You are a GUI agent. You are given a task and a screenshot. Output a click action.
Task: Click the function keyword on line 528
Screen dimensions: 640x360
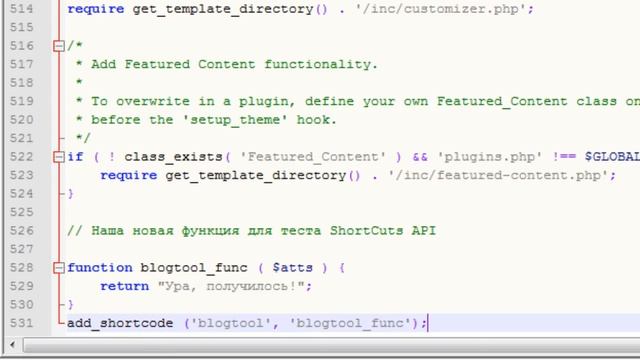coord(100,268)
